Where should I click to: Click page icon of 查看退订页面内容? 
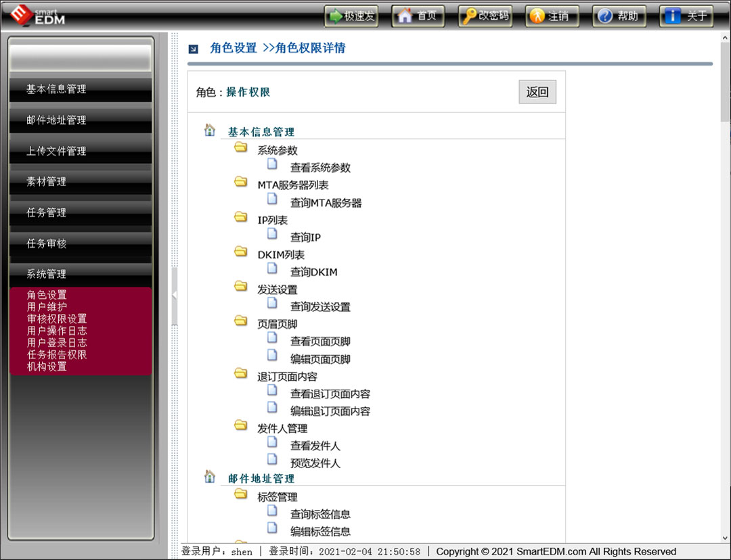click(272, 390)
